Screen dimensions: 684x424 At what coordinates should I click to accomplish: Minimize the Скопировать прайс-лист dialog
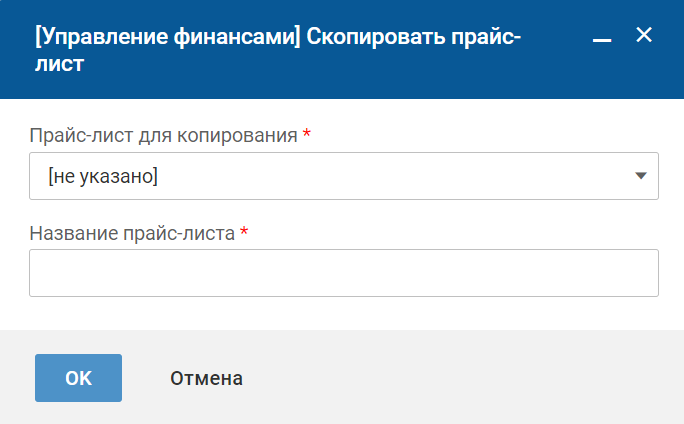click(602, 37)
